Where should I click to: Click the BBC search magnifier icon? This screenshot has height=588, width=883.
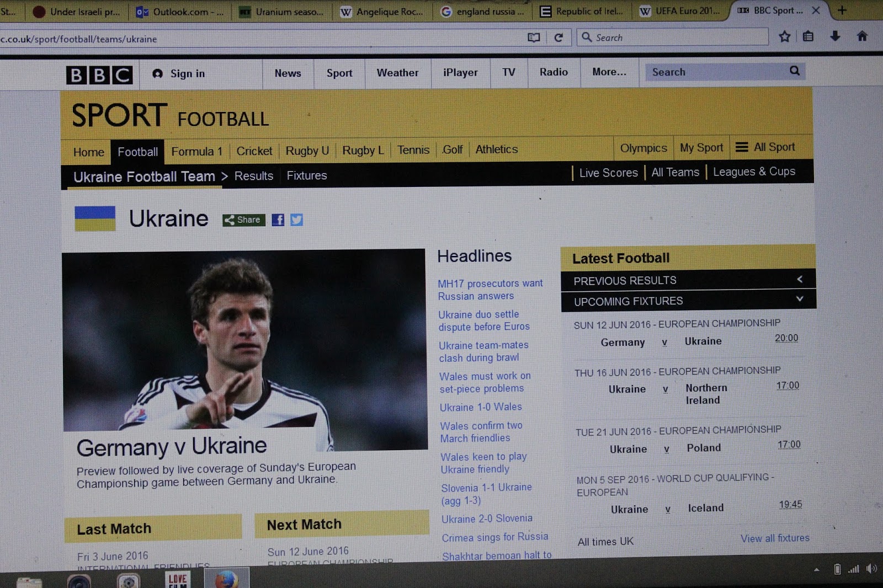[x=795, y=71]
